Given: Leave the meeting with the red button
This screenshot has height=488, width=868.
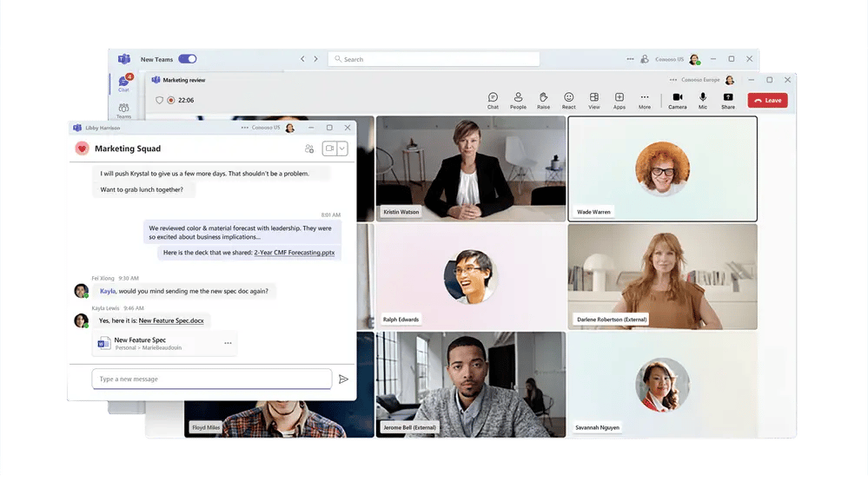Looking at the screenshot, I should (767, 101).
